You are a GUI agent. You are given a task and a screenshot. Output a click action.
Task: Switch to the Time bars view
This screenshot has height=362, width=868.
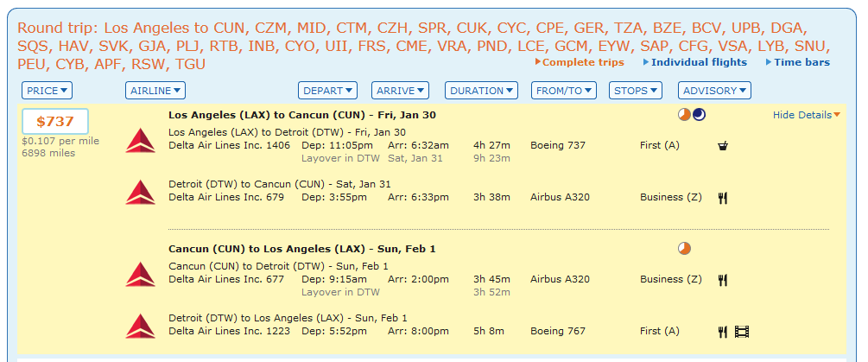coord(801,62)
